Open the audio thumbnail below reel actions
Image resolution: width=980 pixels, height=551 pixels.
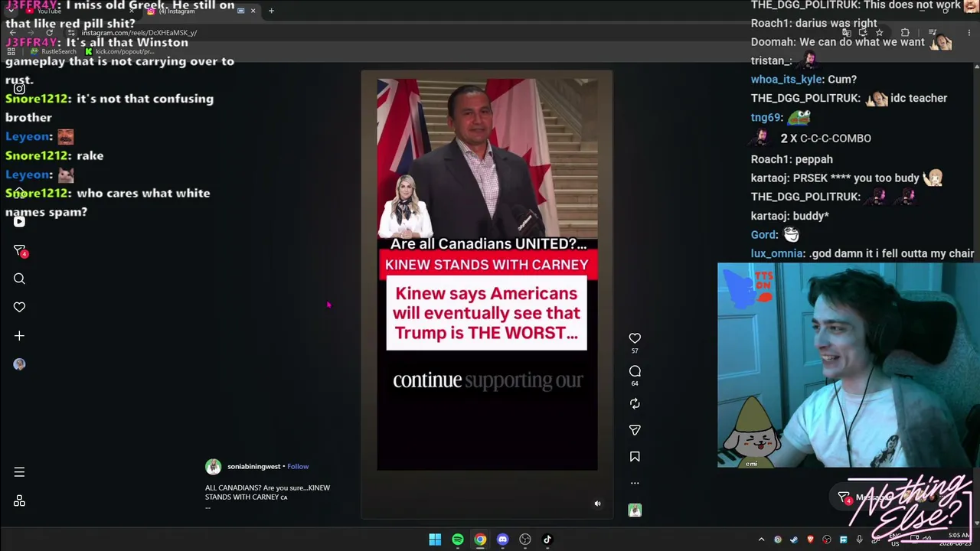tap(635, 510)
